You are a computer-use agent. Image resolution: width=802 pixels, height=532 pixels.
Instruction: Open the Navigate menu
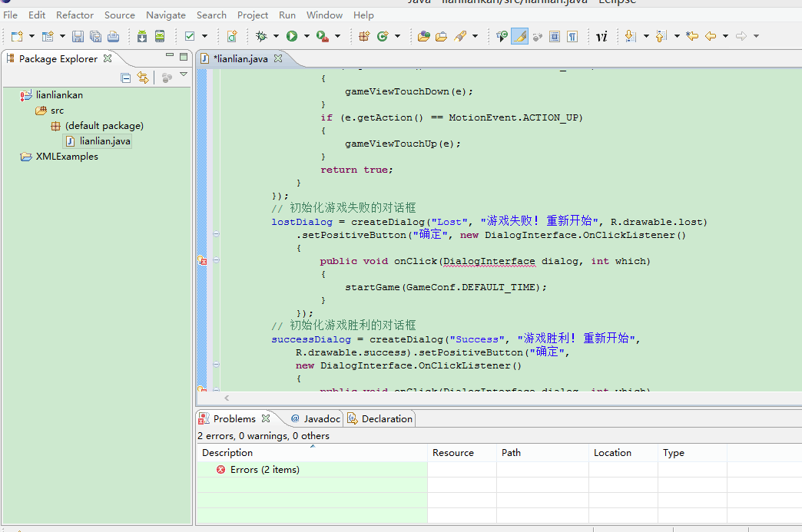click(x=166, y=15)
